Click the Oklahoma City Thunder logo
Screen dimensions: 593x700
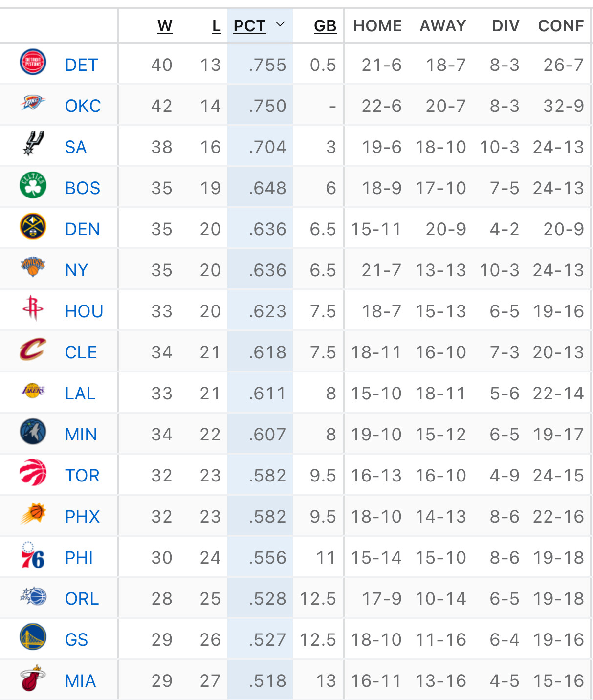[x=33, y=103]
